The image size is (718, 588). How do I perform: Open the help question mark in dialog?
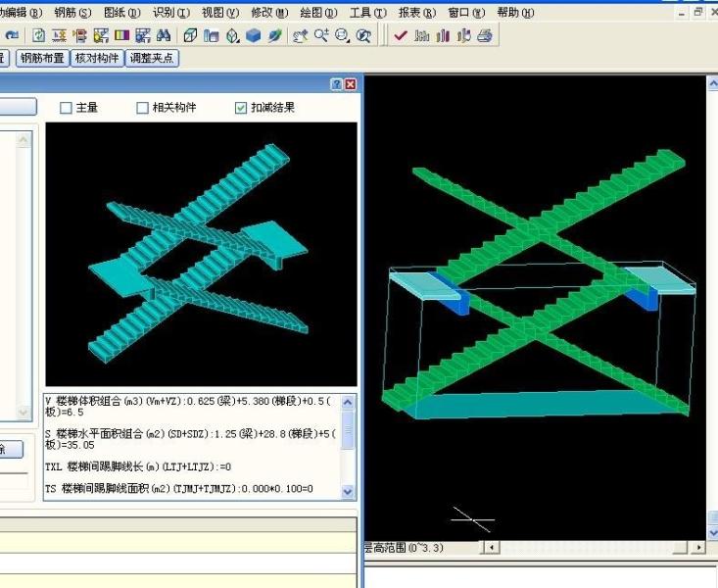coord(336,84)
